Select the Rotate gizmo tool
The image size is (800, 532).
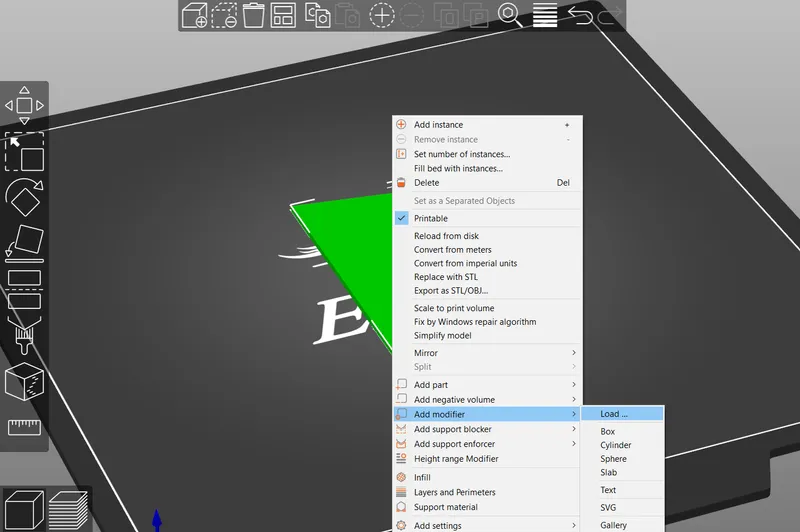click(24, 197)
